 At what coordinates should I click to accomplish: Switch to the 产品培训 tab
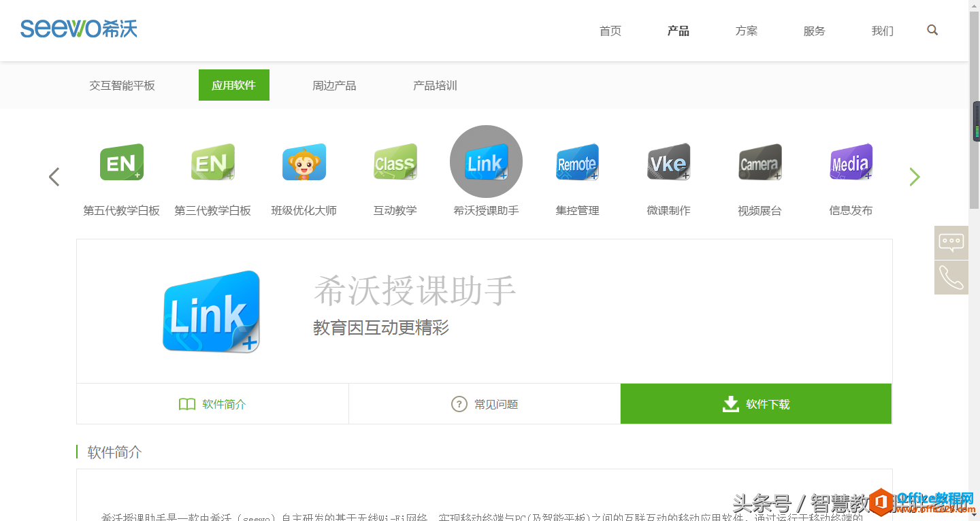(x=435, y=86)
